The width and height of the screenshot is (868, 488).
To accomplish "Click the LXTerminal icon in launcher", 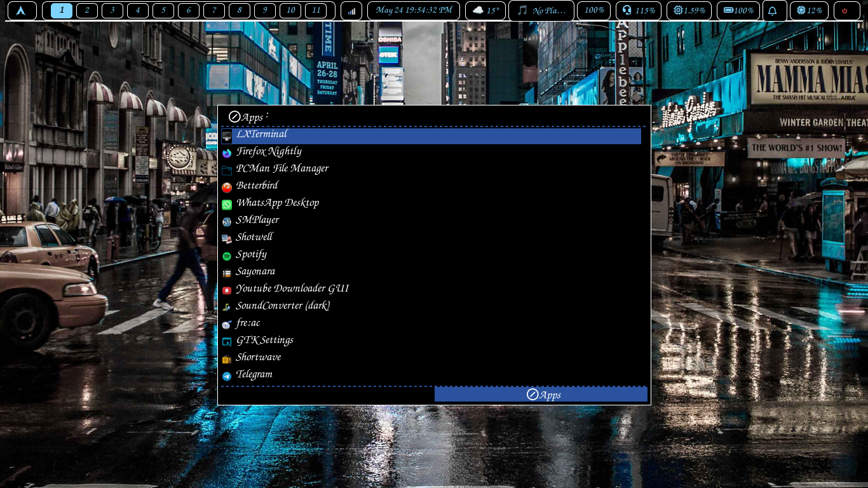I will [227, 136].
